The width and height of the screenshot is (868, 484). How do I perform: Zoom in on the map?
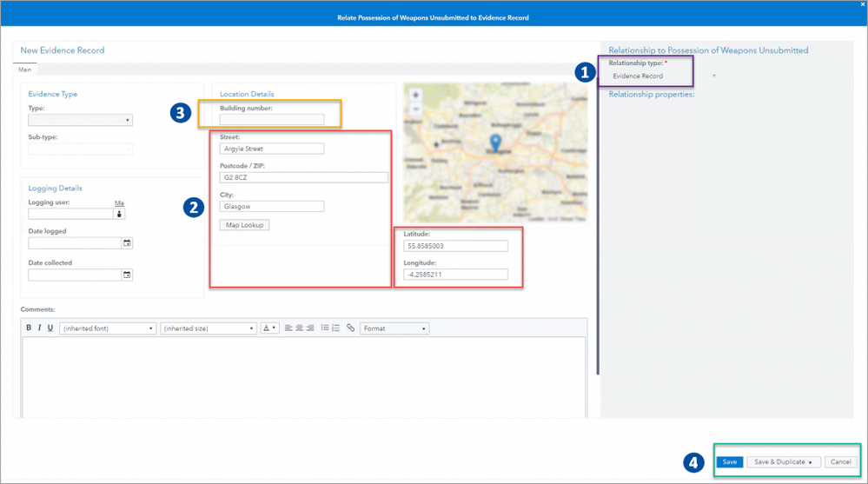(416, 96)
